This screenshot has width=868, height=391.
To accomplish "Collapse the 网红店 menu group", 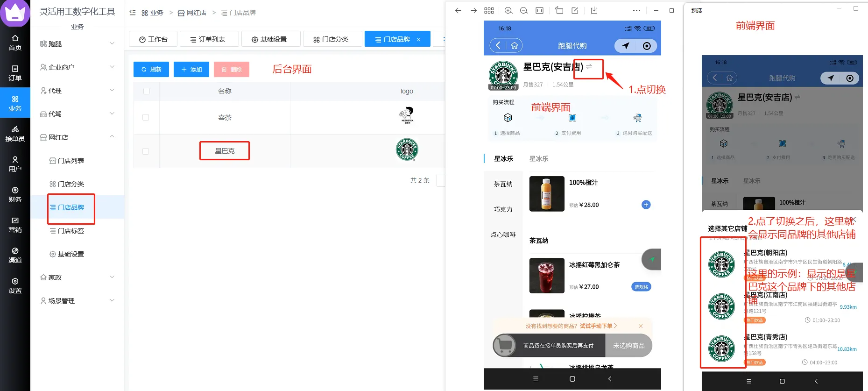I will point(78,137).
